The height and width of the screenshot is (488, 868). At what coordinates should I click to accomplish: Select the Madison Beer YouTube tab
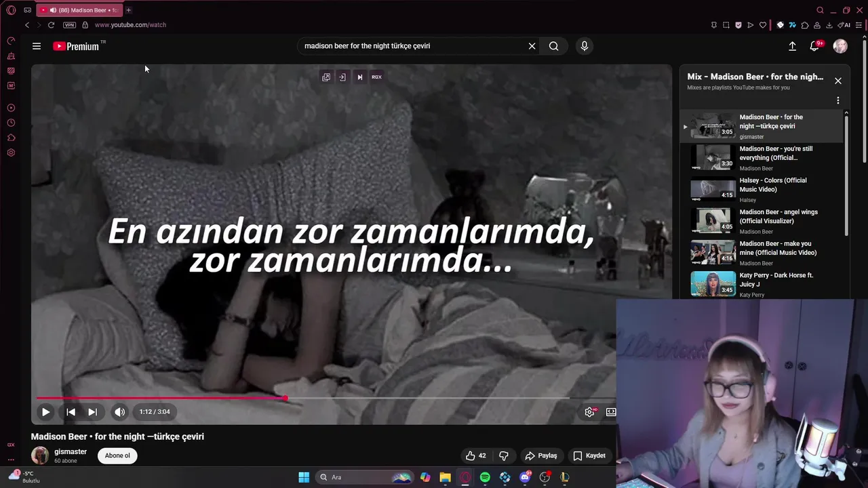79,10
